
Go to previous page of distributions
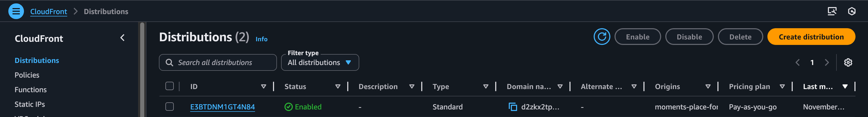pos(797,63)
